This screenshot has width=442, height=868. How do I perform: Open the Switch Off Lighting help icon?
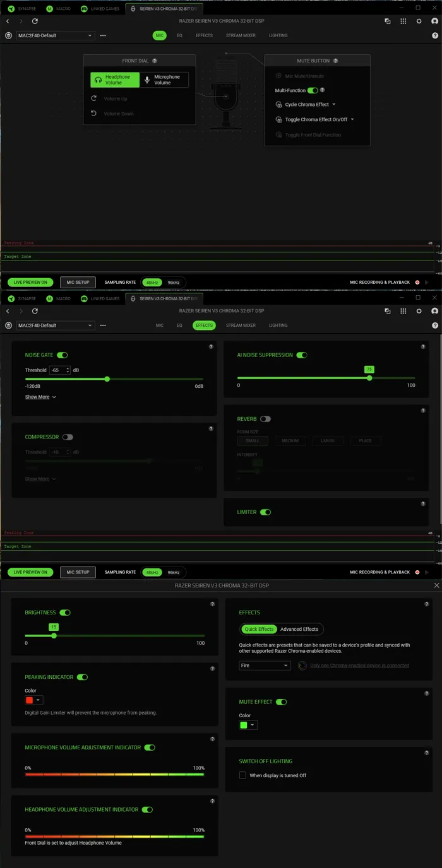click(x=426, y=753)
